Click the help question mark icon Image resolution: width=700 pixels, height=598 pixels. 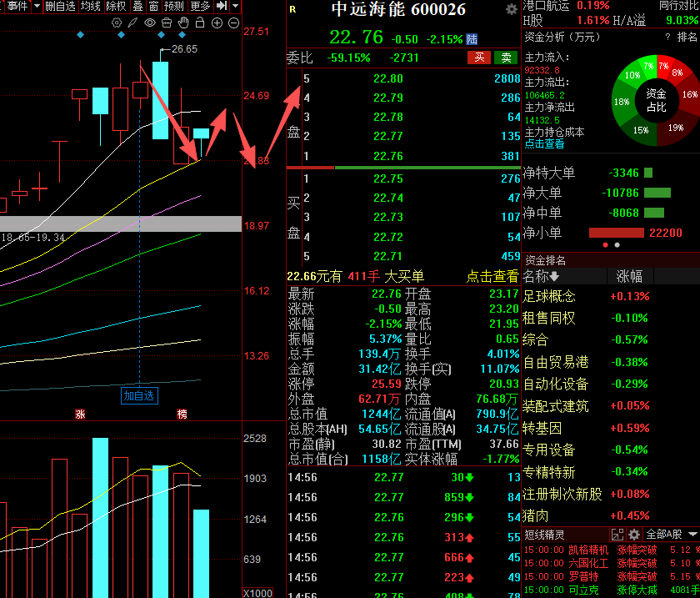pos(667,37)
